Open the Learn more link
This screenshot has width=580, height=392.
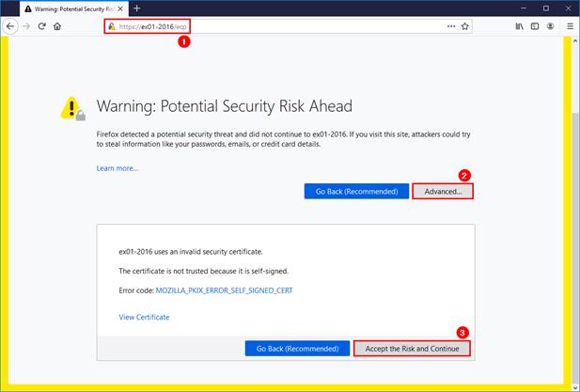pyautogui.click(x=118, y=168)
